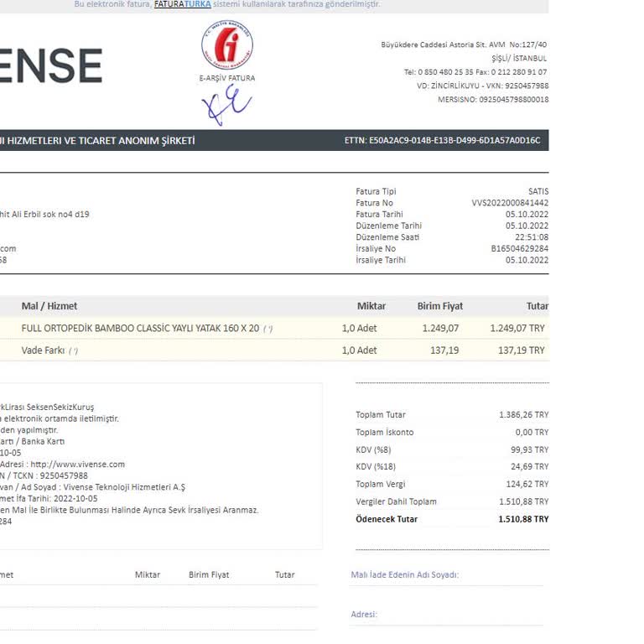Select the İrsaliye No value B16504629284
The image size is (644, 644).
point(520,248)
